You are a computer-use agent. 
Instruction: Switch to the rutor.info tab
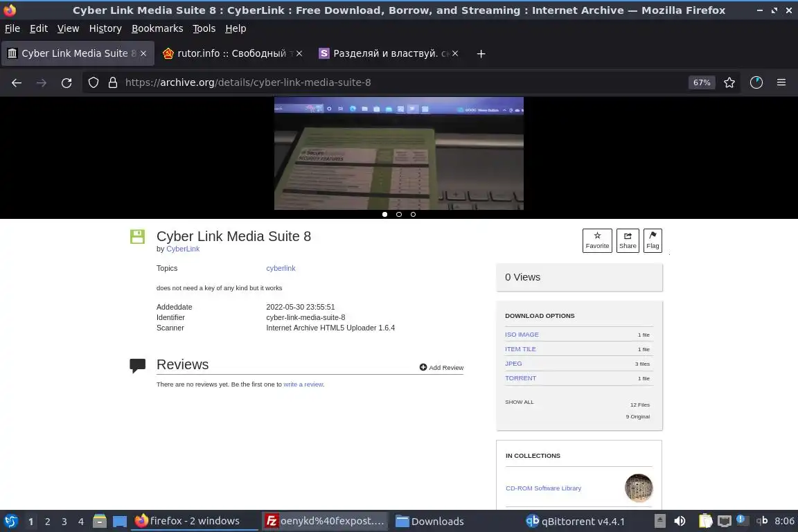232,53
